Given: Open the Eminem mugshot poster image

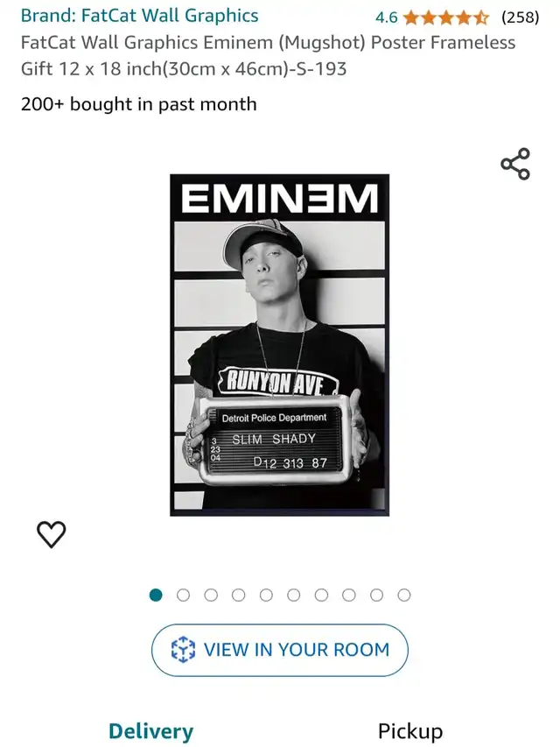Looking at the screenshot, I should click(x=279, y=345).
